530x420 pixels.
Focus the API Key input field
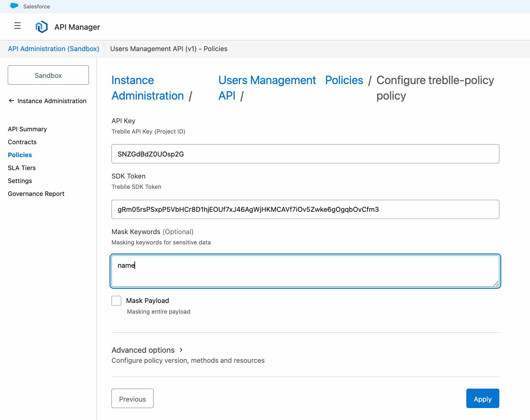305,154
